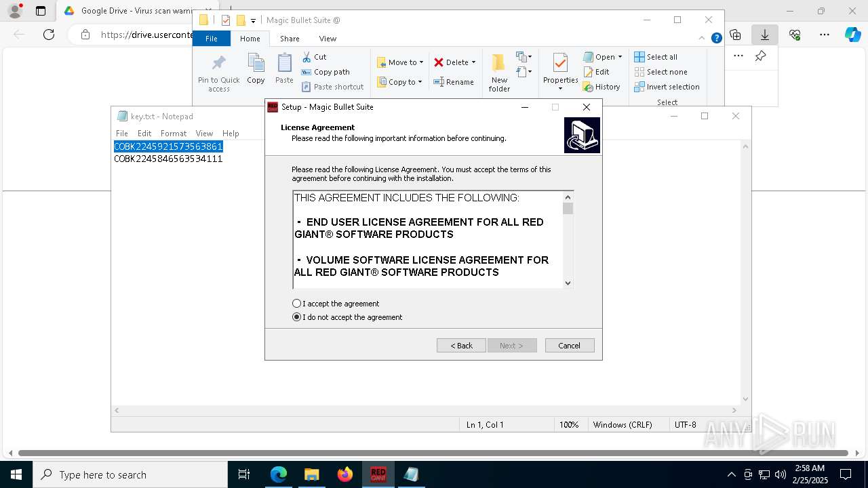Click the Back button in Setup

coord(461,346)
